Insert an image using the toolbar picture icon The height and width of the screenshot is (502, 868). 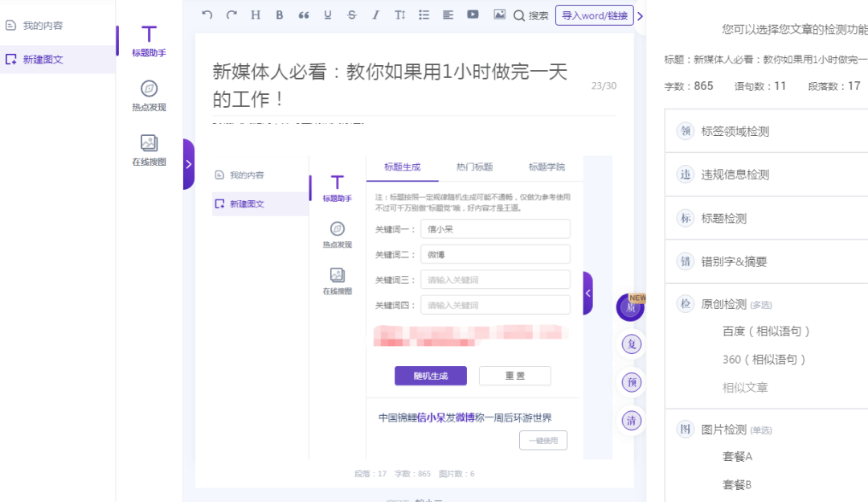click(x=499, y=14)
